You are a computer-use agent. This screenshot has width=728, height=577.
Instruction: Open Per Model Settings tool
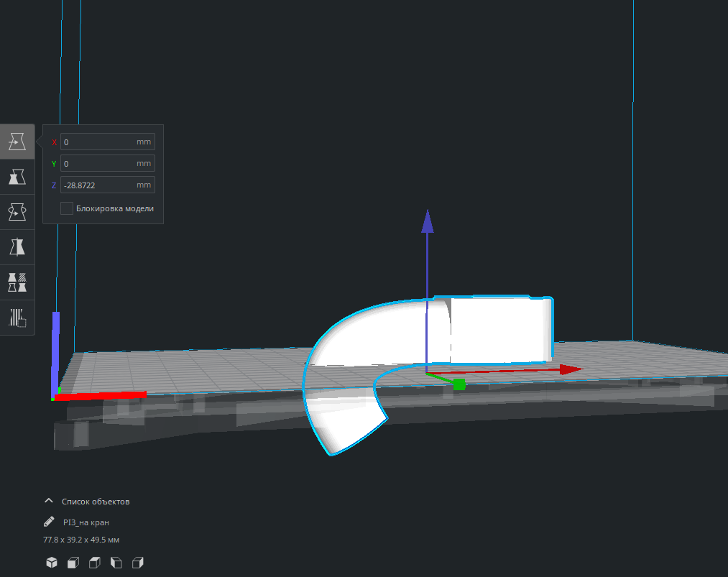pyautogui.click(x=17, y=282)
